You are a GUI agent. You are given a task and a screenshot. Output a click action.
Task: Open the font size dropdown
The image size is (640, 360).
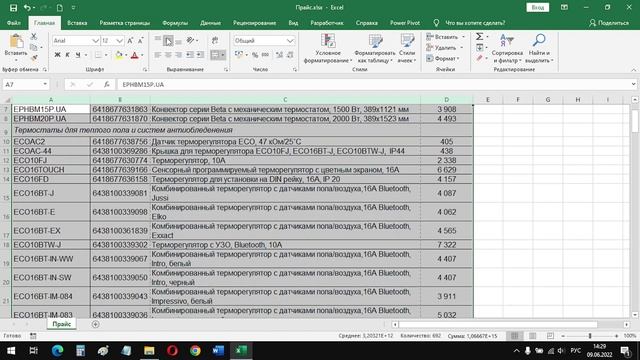pos(119,40)
